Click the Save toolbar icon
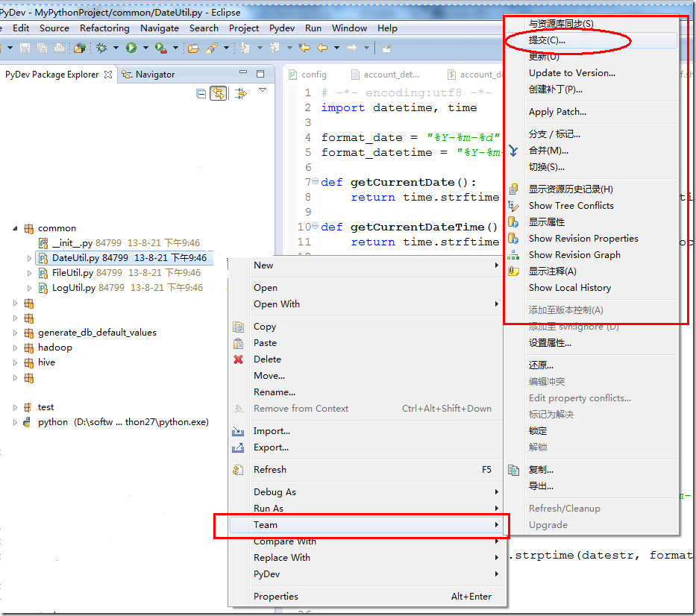The width and height of the screenshot is (696, 616). (x=25, y=48)
